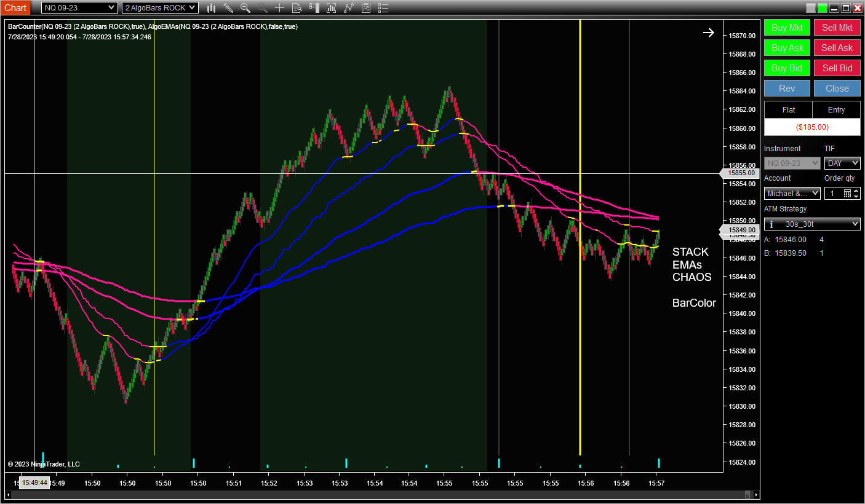Click the 15849.00 price marker

[741, 230]
